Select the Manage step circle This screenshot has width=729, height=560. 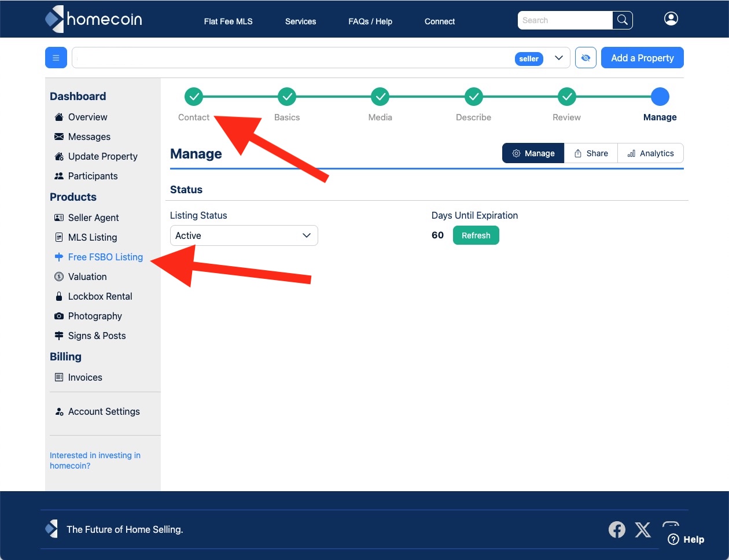click(x=660, y=97)
